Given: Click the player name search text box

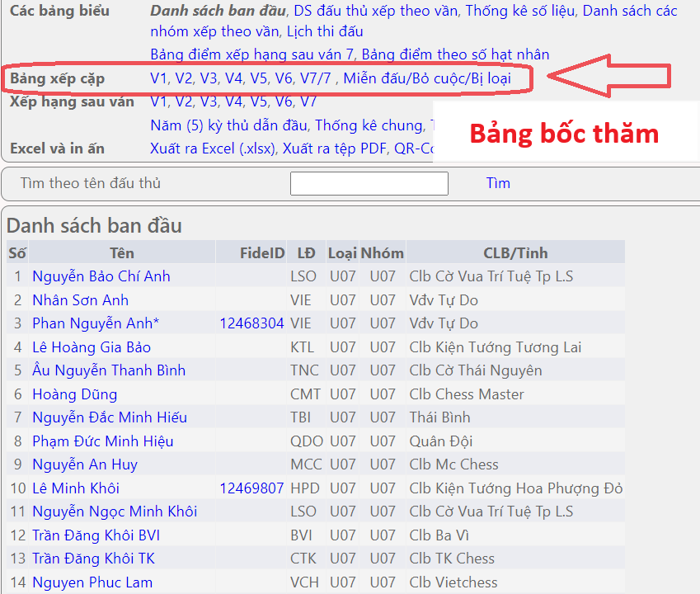Looking at the screenshot, I should pos(369,183).
